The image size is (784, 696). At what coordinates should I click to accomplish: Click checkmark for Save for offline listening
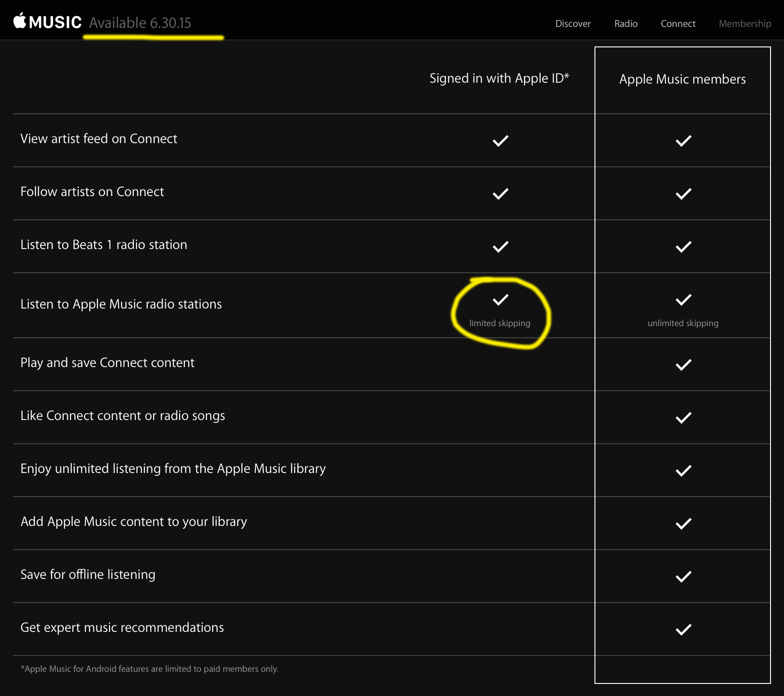pos(683,577)
